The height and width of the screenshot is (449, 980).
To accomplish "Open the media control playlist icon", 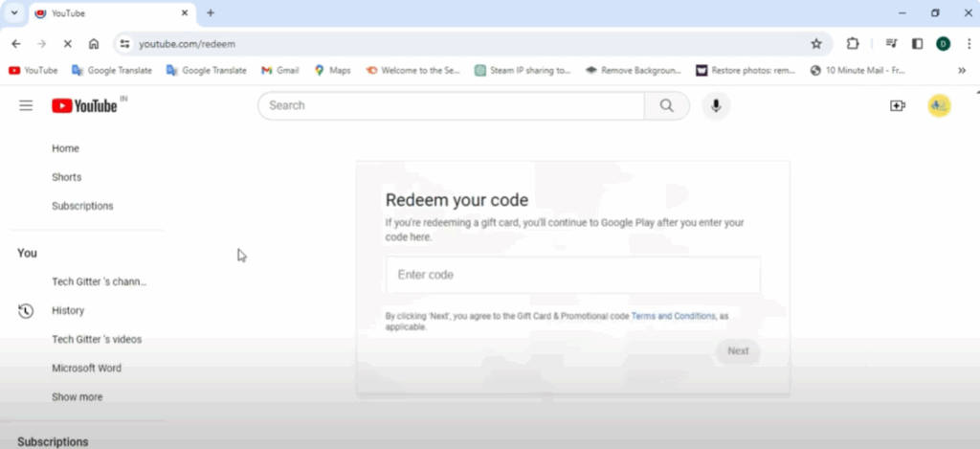I will coord(891,44).
